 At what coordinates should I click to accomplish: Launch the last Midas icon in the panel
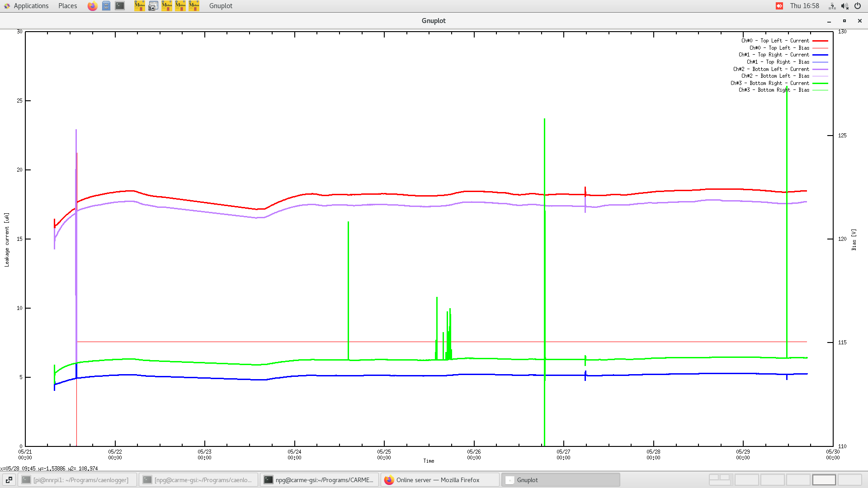point(194,6)
